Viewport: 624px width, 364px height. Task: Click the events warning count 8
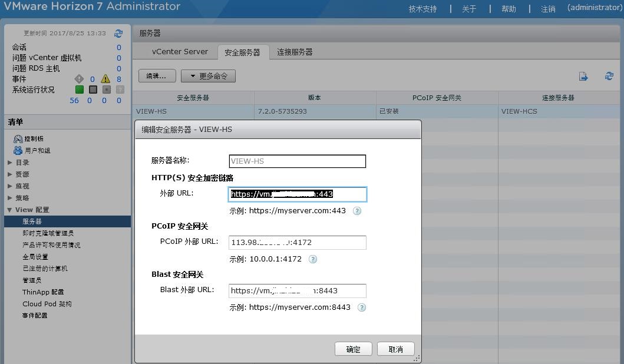pos(118,79)
